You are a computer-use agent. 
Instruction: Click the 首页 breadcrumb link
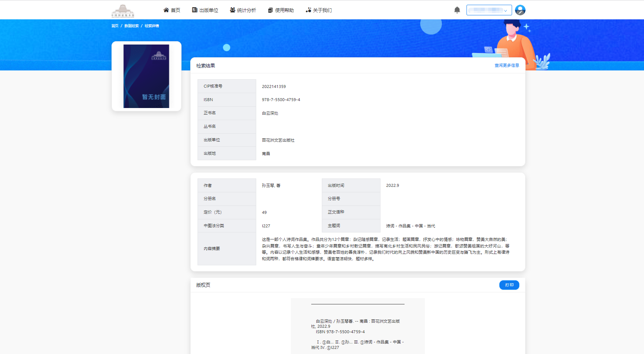(115, 26)
